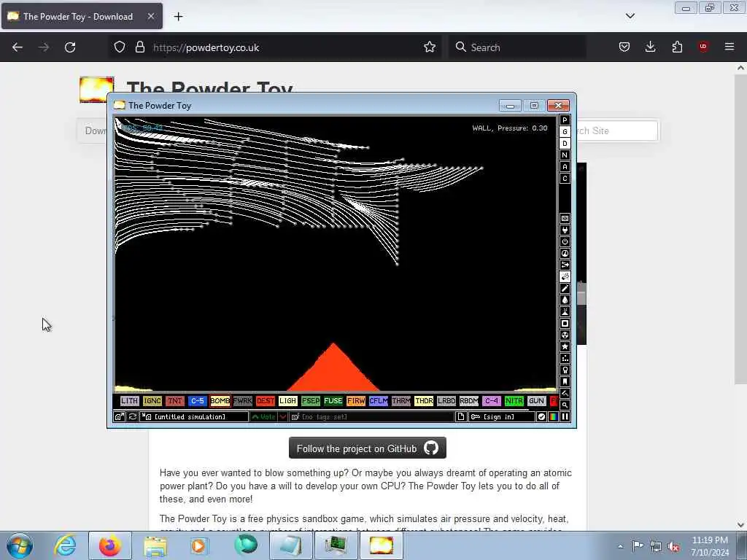
Task: Click the Firefox Search box
Action: 517,47
